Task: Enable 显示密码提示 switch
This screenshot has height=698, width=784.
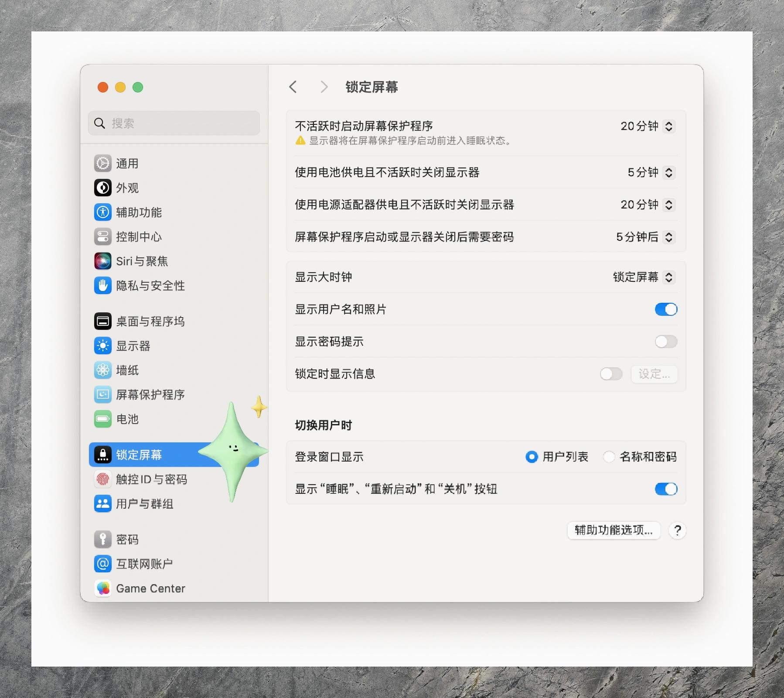Action: point(666,342)
